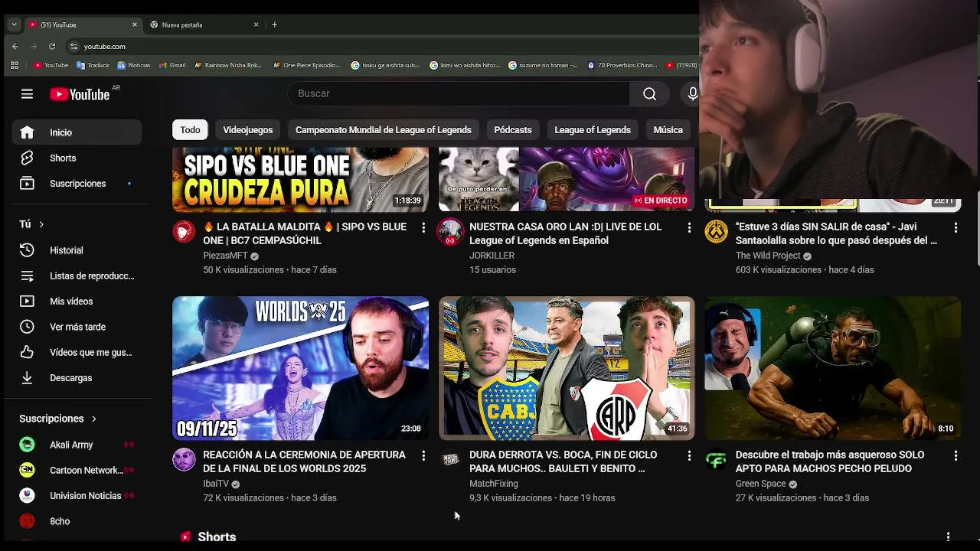
Task: Open options menu for Javi Santaolalla video
Action: pyautogui.click(x=955, y=227)
